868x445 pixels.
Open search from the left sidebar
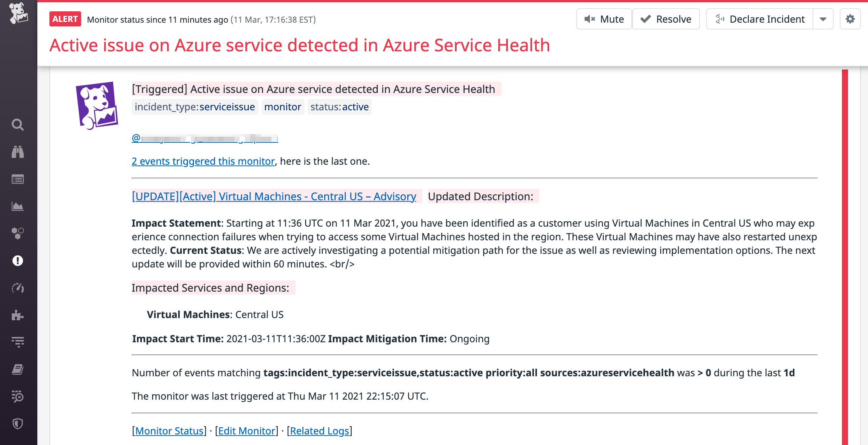point(18,125)
